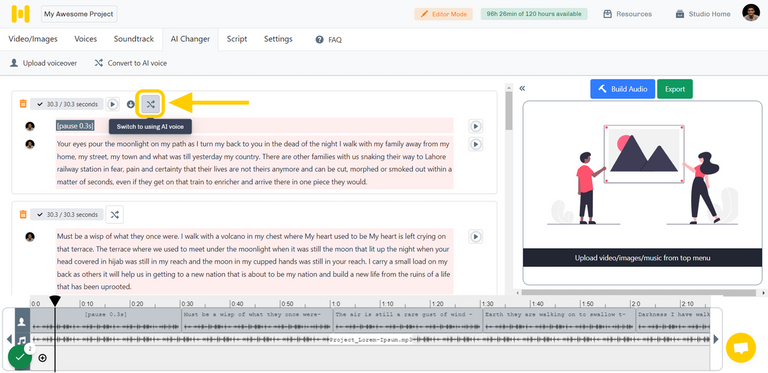768x373 pixels.
Task: Click the speaker avatar beside pause 0.3s
Action: pos(30,126)
